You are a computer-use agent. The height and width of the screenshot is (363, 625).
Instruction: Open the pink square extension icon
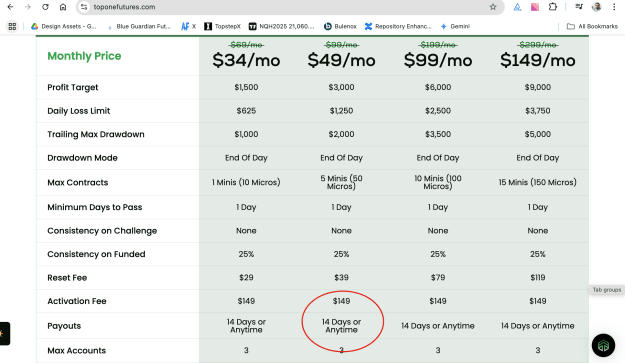point(535,7)
